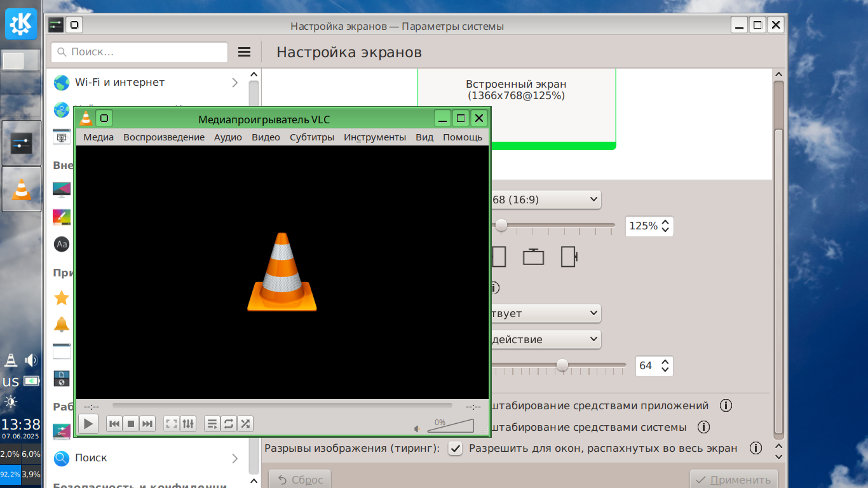Click the VLC cone icon in title bar
This screenshot has width=868, height=488.
pos(86,118)
